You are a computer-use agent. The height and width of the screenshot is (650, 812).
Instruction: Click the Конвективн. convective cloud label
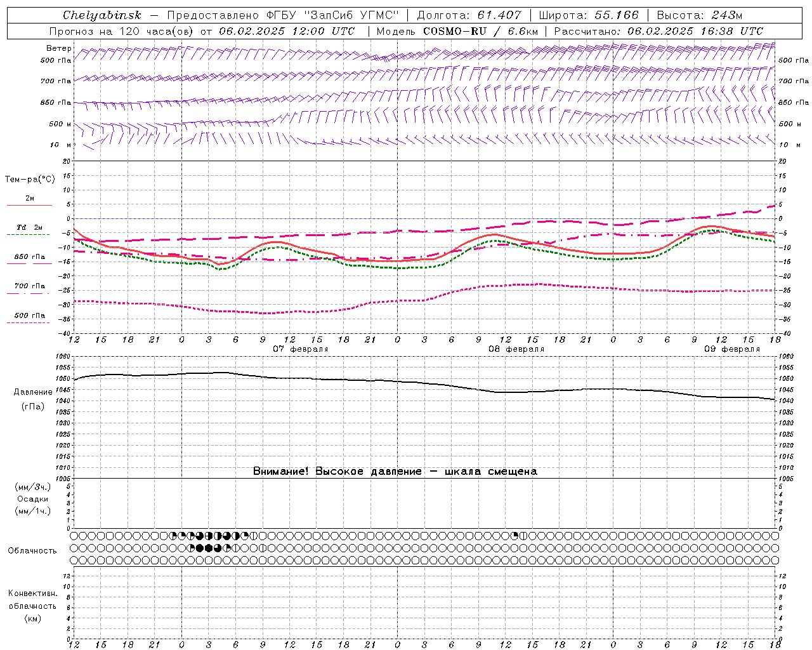pyautogui.click(x=32, y=594)
